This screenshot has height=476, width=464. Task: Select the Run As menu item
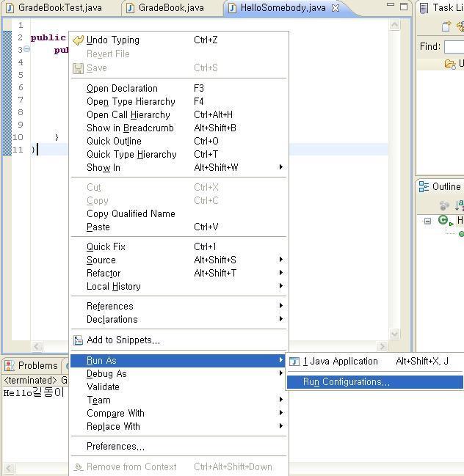(x=178, y=361)
